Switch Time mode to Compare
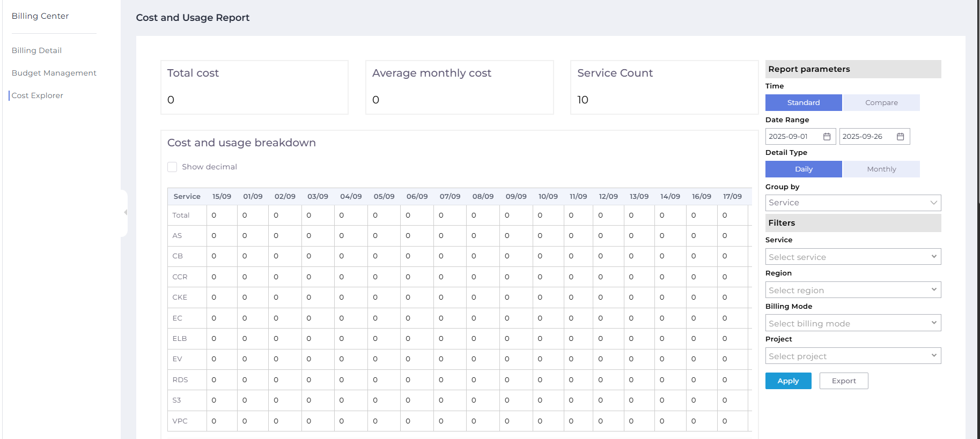Screen dimensions: 980x439 pyautogui.click(x=881, y=102)
